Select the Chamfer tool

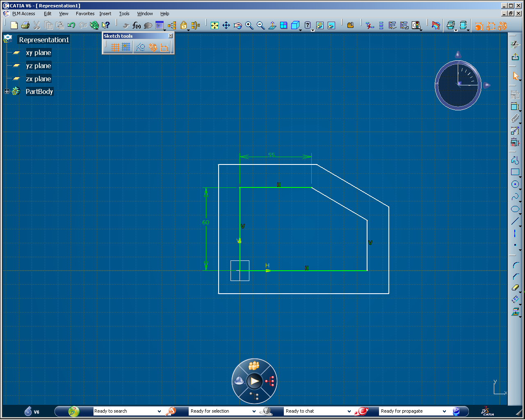pyautogui.click(x=515, y=276)
